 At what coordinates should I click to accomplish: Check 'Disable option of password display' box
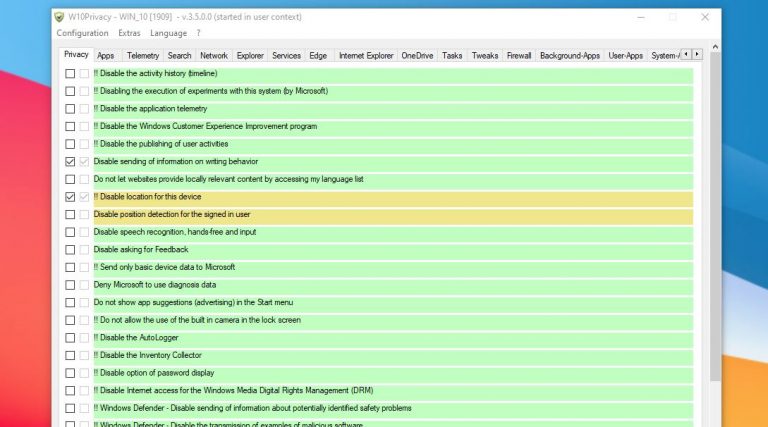tap(70, 373)
